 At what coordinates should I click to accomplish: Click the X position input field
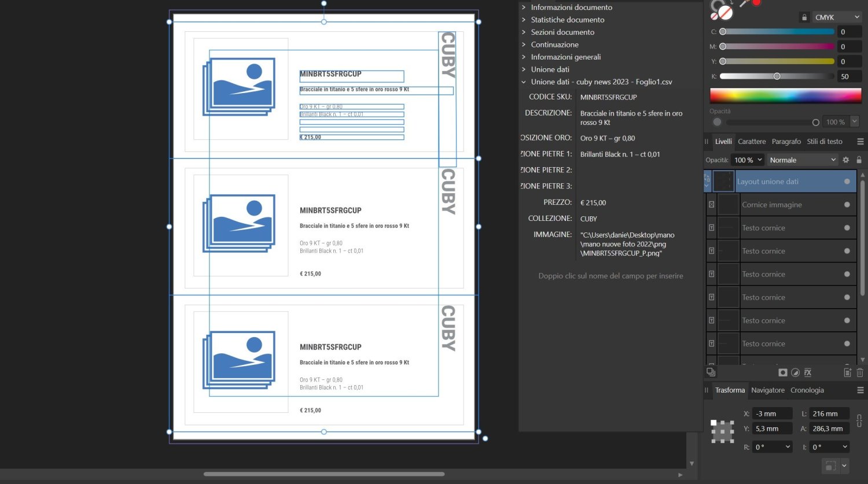[x=772, y=413]
